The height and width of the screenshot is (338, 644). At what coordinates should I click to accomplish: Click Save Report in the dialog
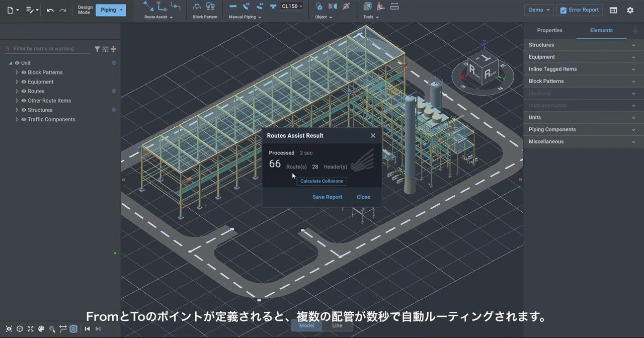pyautogui.click(x=327, y=197)
